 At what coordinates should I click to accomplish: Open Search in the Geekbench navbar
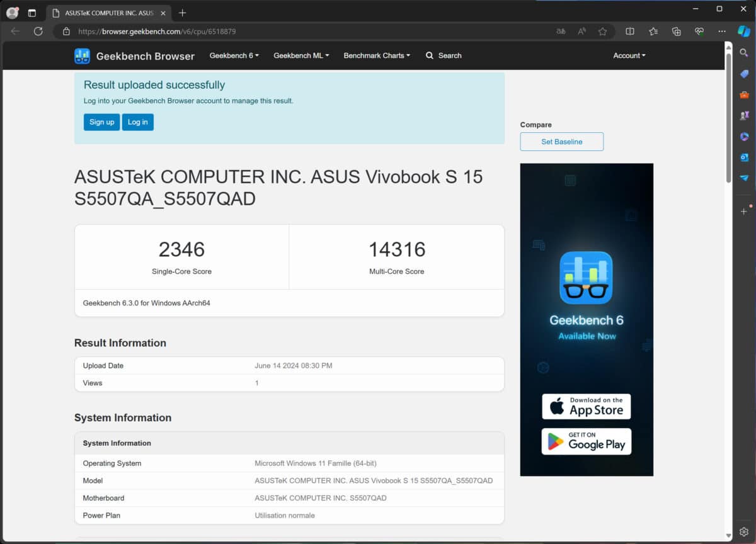[x=444, y=55]
